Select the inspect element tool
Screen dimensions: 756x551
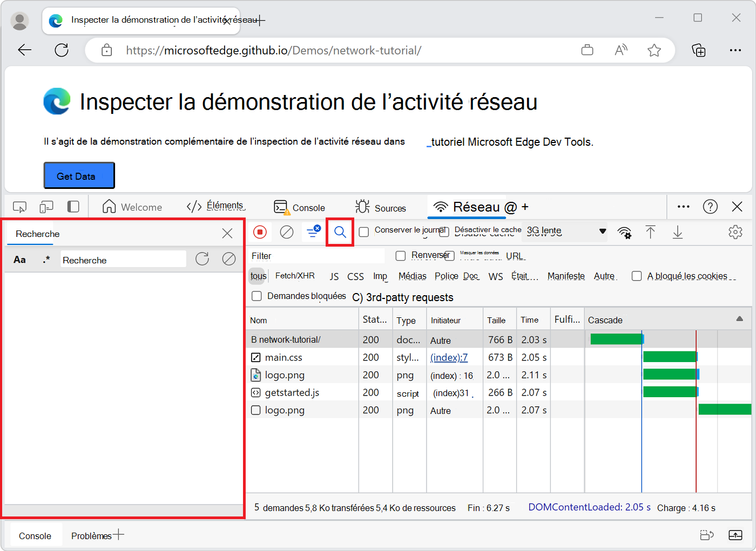pos(19,207)
